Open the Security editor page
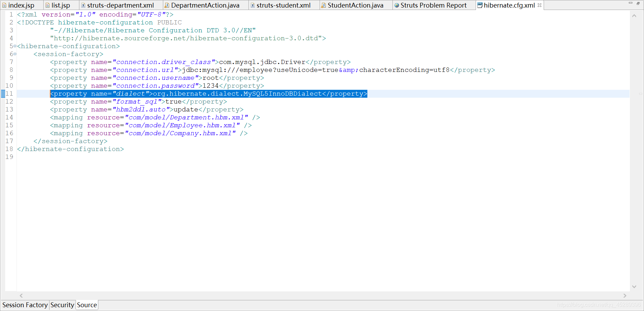 [62, 305]
